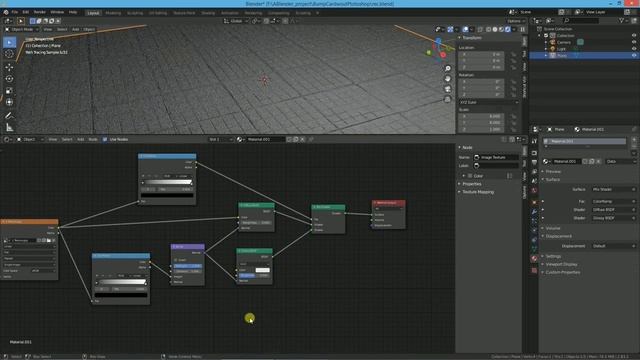Click the viewport pan hand icon
The image size is (640, 360).
[448, 78]
